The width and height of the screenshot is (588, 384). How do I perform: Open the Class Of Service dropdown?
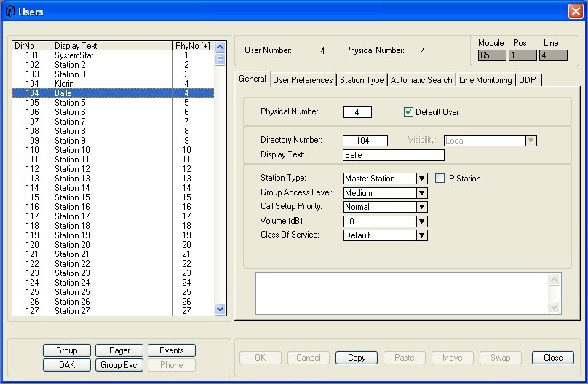(421, 235)
